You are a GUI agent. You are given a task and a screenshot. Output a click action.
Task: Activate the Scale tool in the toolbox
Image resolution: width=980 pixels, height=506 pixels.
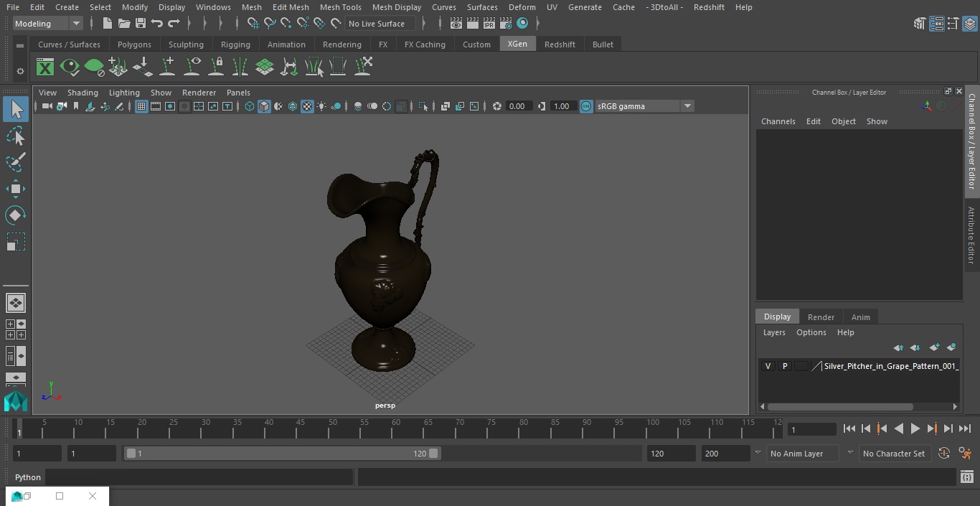point(16,242)
